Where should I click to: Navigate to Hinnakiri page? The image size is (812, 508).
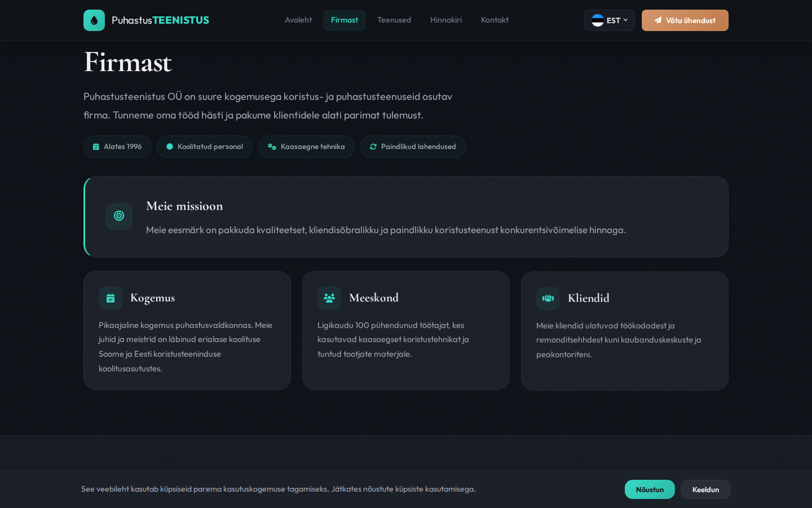click(x=446, y=20)
